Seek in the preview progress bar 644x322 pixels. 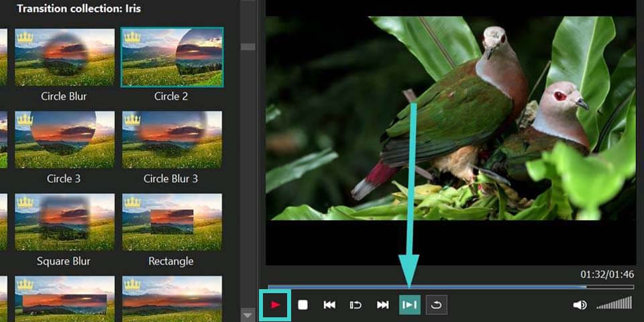pos(451,286)
